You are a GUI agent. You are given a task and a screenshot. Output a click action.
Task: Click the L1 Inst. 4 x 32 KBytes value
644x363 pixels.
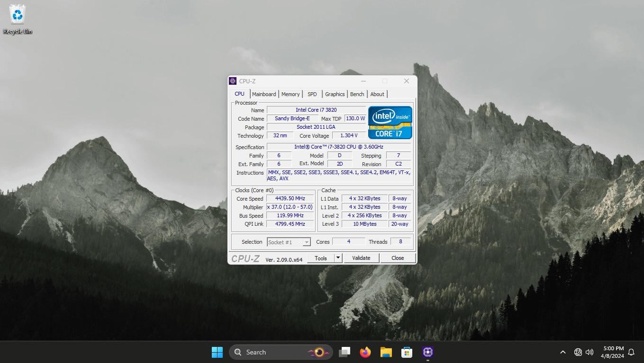click(x=365, y=207)
